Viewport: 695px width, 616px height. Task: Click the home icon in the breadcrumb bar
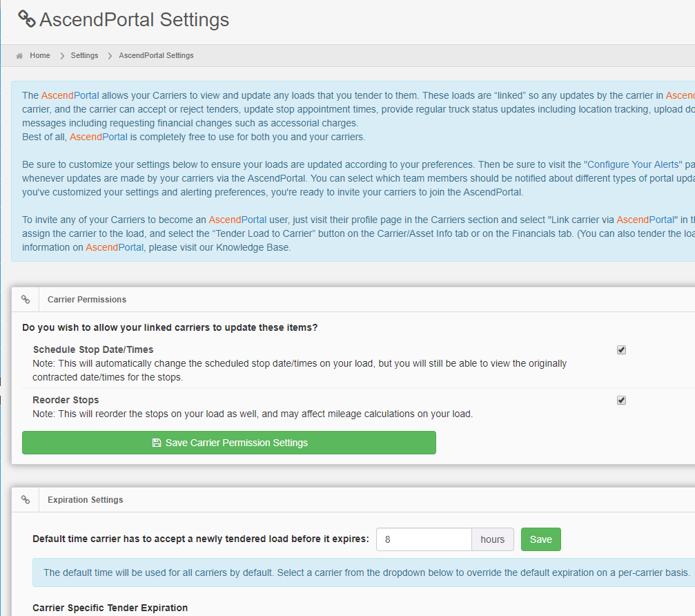point(21,55)
